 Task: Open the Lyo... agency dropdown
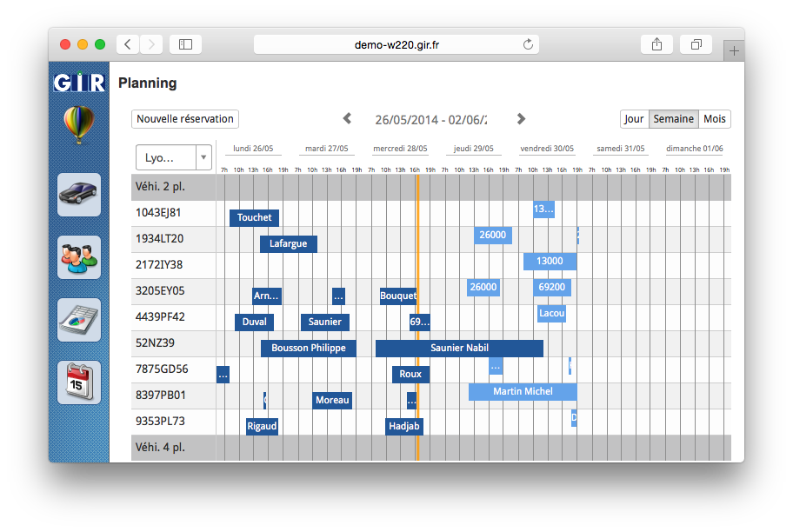[x=174, y=157]
